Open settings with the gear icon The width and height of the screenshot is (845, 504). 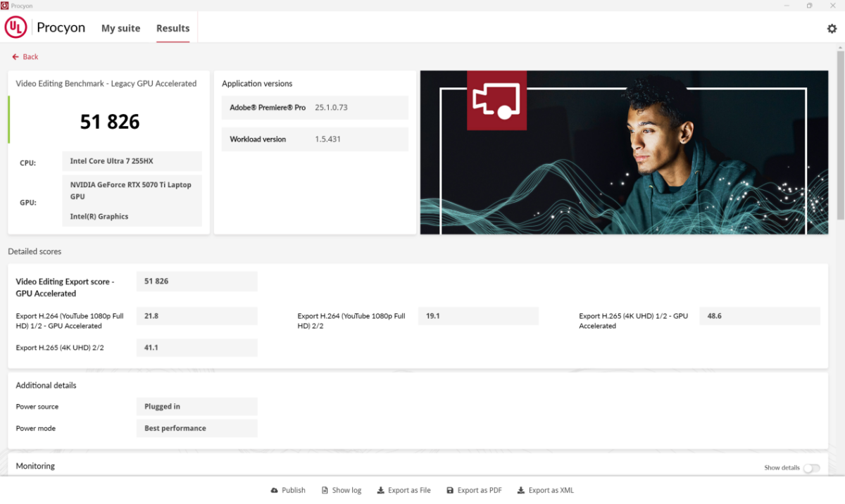click(832, 29)
